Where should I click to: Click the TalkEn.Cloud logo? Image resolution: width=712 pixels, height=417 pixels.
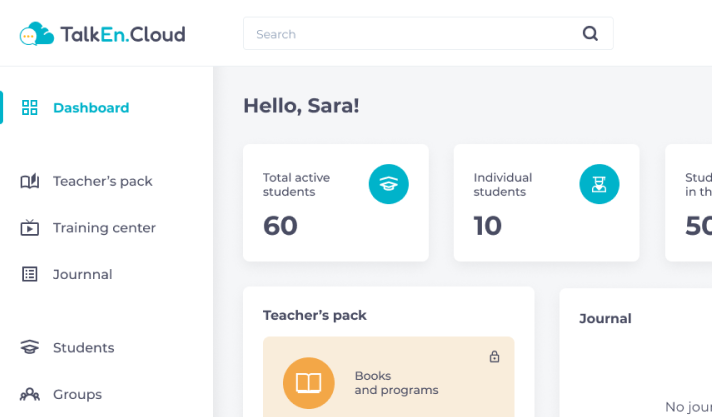(x=102, y=34)
